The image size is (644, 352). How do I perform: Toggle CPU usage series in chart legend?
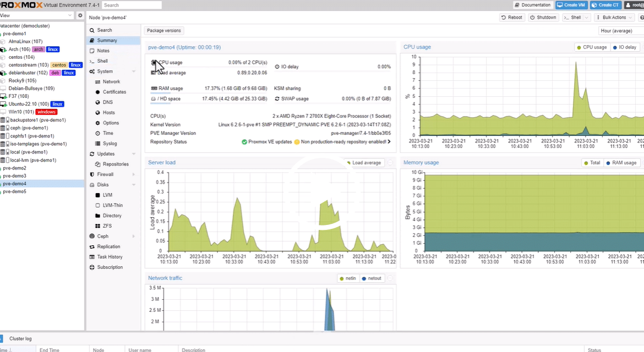592,47
